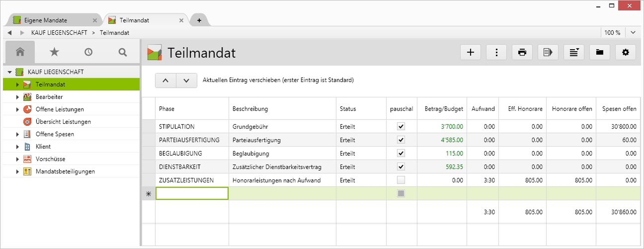The height and width of the screenshot is (249, 644).
Task: Open a new tab with plus
Action: coord(199,20)
